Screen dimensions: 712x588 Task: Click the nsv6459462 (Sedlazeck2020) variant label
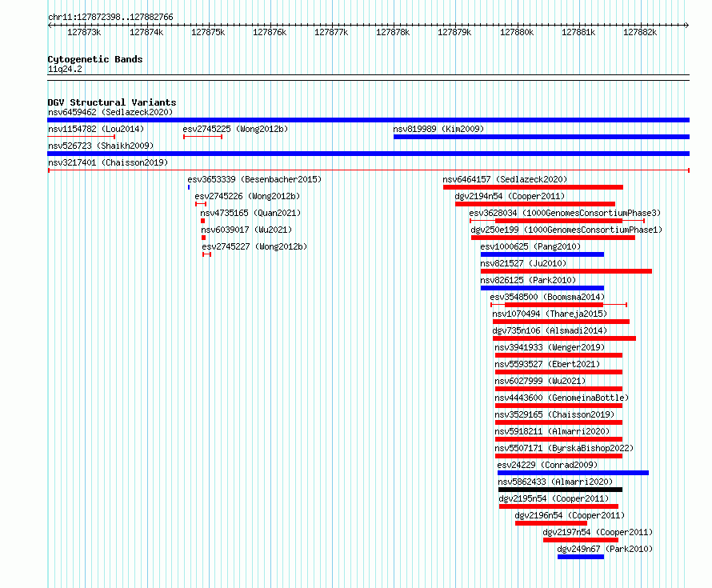pyautogui.click(x=110, y=112)
